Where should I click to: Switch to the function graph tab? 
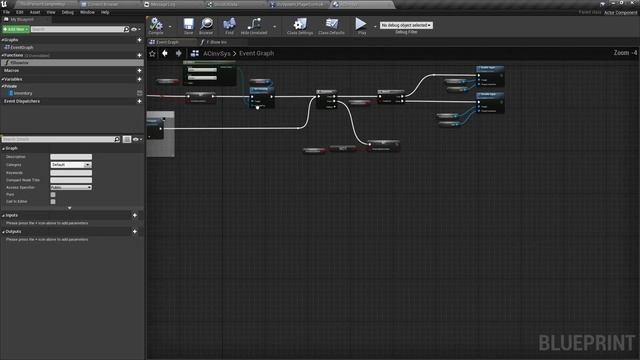[216, 42]
